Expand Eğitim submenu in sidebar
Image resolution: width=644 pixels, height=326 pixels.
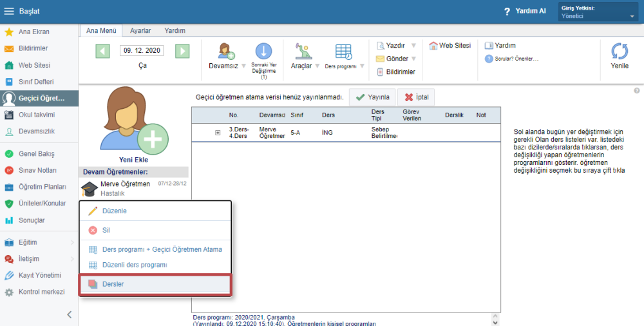[x=72, y=242]
